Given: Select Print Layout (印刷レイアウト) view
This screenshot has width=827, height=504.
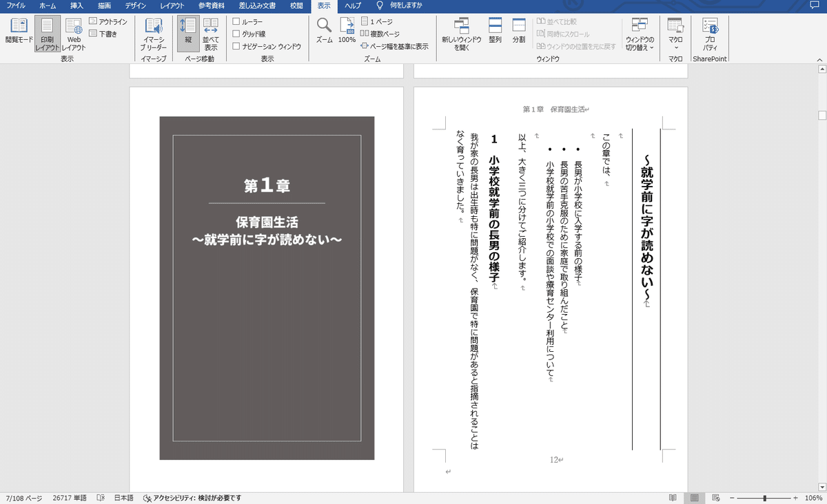Looking at the screenshot, I should [48, 34].
